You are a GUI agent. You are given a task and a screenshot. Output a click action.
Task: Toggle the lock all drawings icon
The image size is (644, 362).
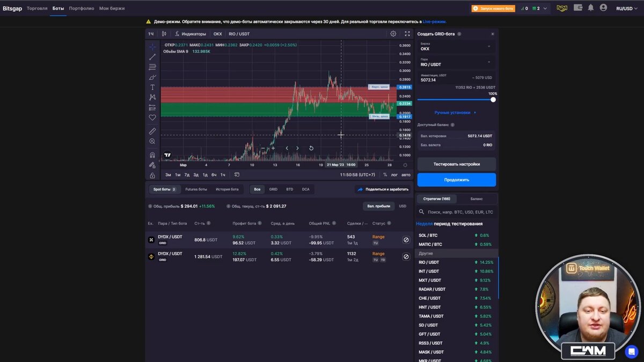pyautogui.click(x=152, y=175)
